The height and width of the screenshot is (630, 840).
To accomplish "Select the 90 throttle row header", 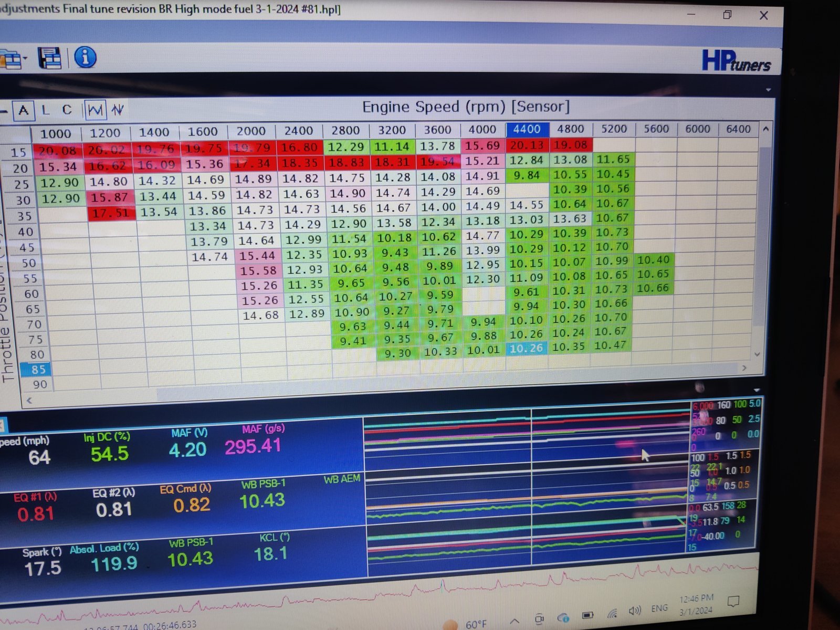I will point(37,384).
